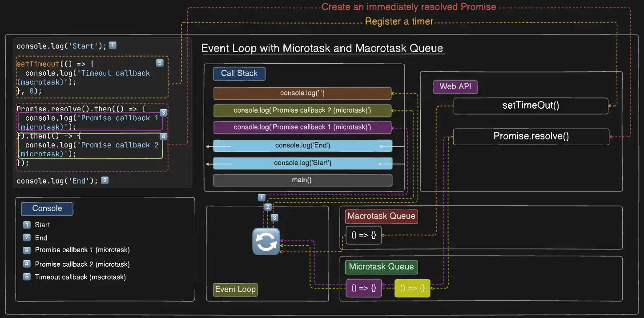The image size is (644, 318).
Task: Click the main() frame in call stack
Action: (x=303, y=180)
